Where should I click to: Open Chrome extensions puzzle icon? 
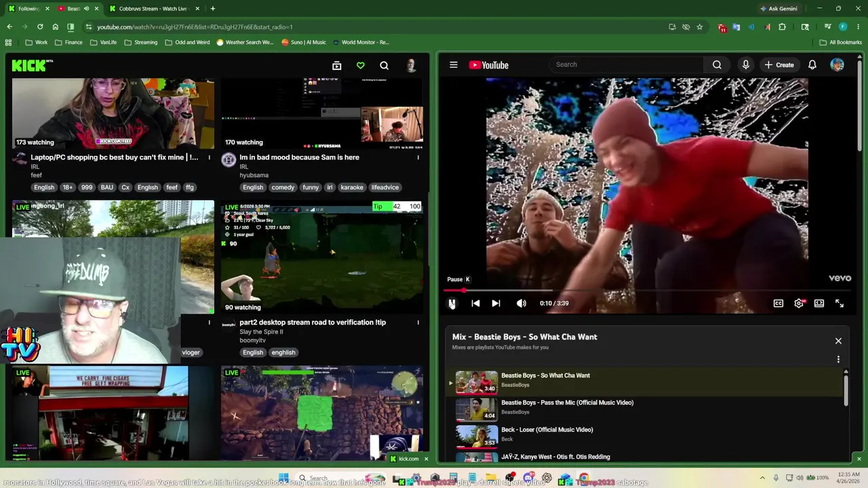tap(783, 26)
